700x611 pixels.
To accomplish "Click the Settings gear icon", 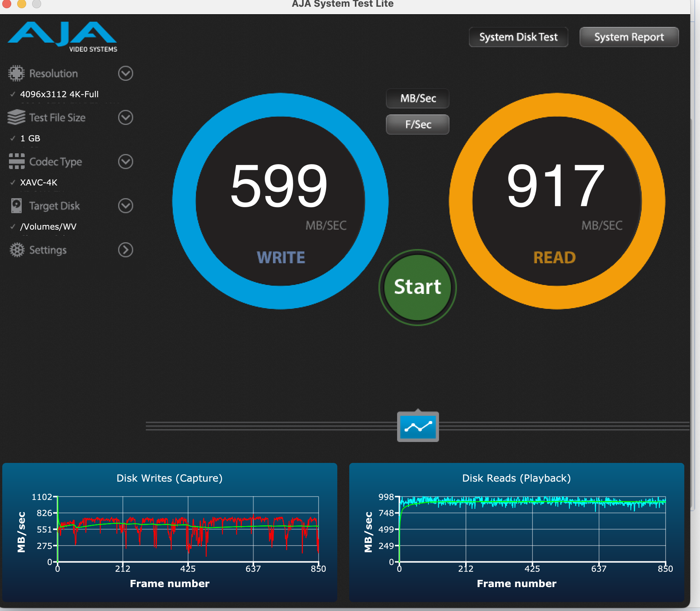I will (x=17, y=250).
